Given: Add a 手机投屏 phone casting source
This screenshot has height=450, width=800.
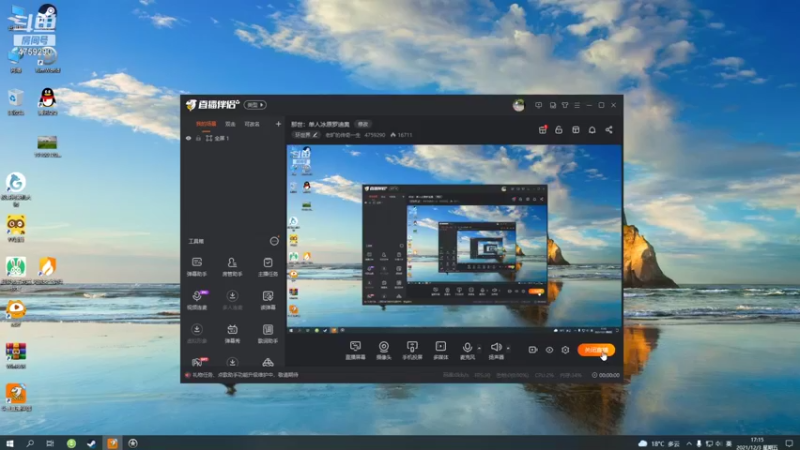Looking at the screenshot, I should click(412, 351).
